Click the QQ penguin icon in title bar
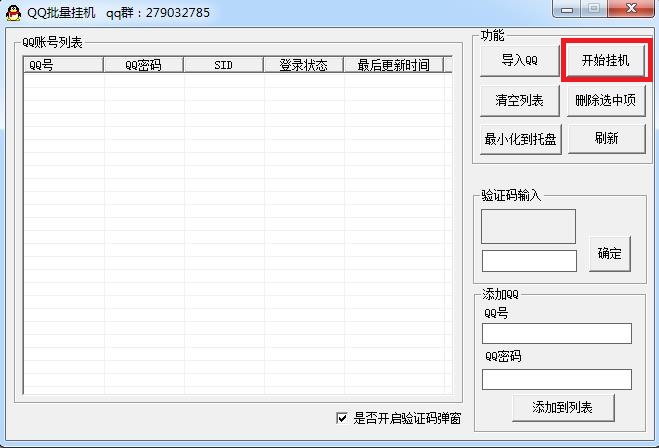 [x=13, y=13]
